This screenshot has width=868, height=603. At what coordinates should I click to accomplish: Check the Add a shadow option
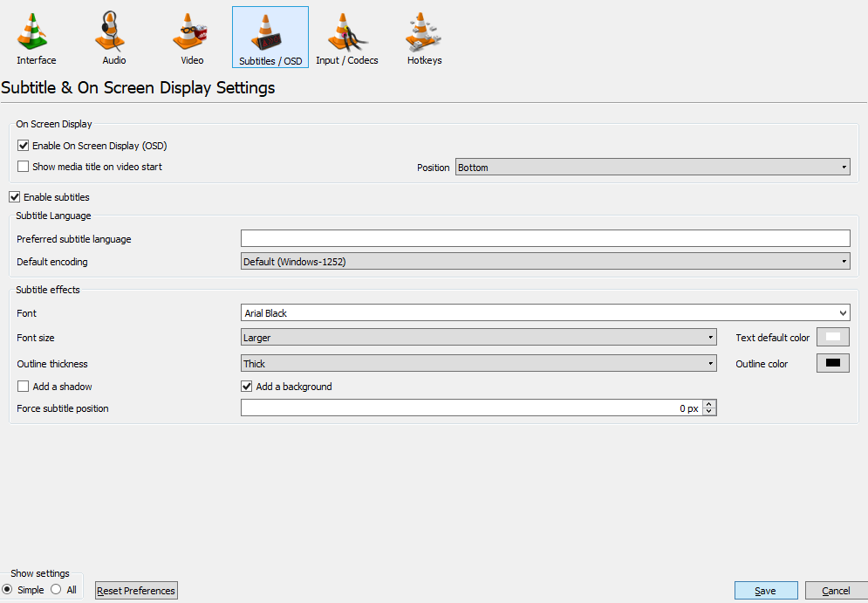click(24, 387)
